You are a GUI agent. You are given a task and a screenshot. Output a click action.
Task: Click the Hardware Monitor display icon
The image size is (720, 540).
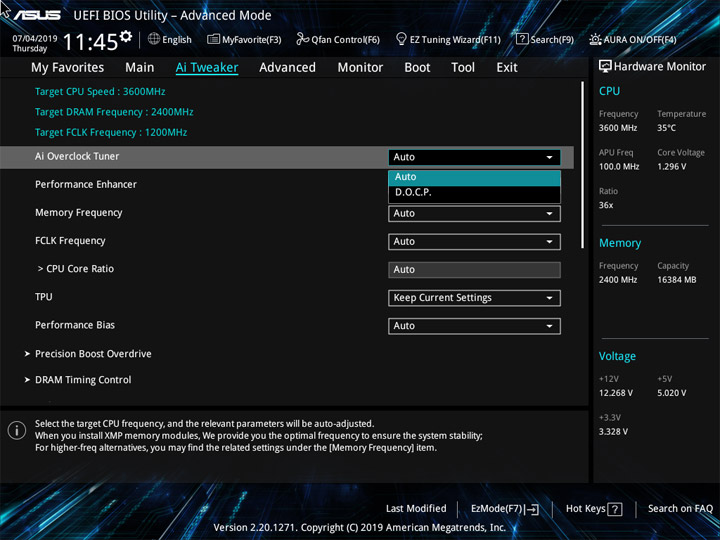tap(605, 67)
